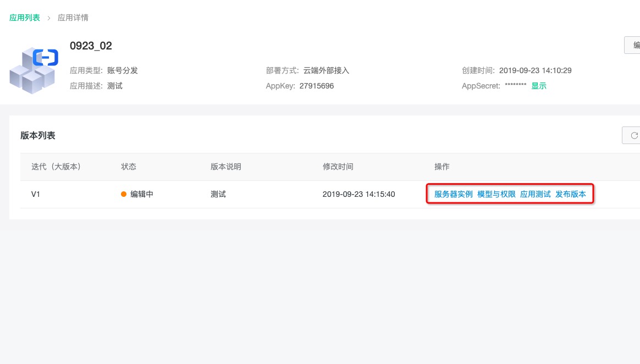This screenshot has height=364, width=640.
Task: Click the 云端外部接入 deployment value
Action: pos(326,70)
